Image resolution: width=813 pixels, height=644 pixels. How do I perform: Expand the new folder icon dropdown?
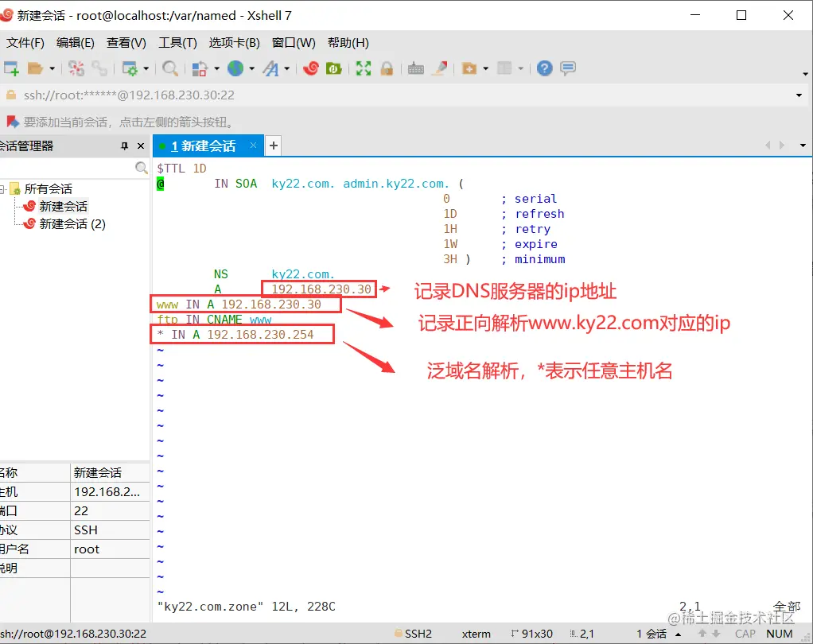tap(486, 68)
